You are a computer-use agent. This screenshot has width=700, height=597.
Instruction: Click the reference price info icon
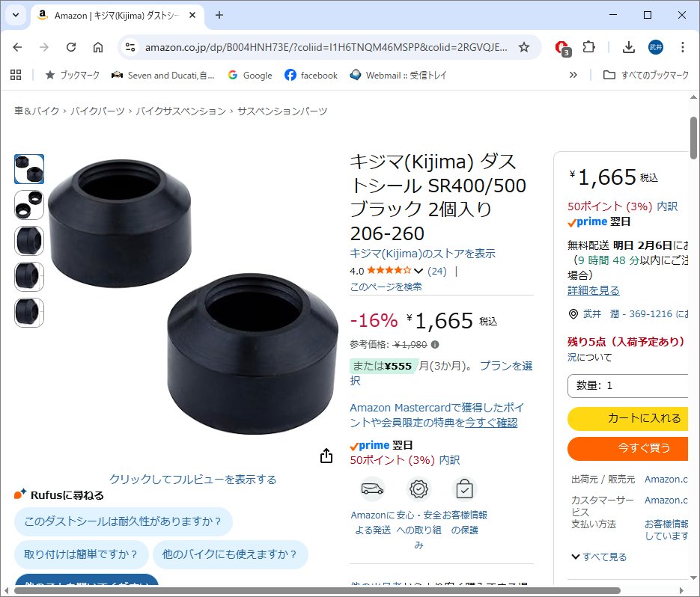coord(435,344)
